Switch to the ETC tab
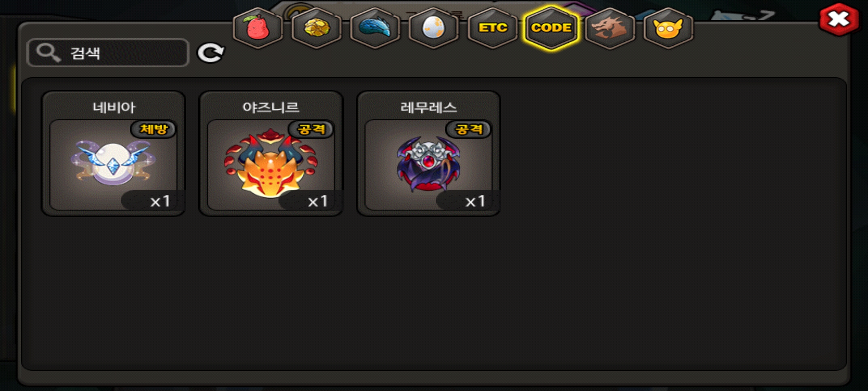 pos(493,28)
